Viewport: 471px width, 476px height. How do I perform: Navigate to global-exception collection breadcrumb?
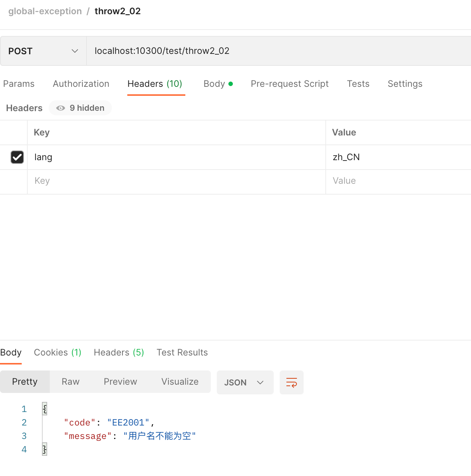point(45,11)
